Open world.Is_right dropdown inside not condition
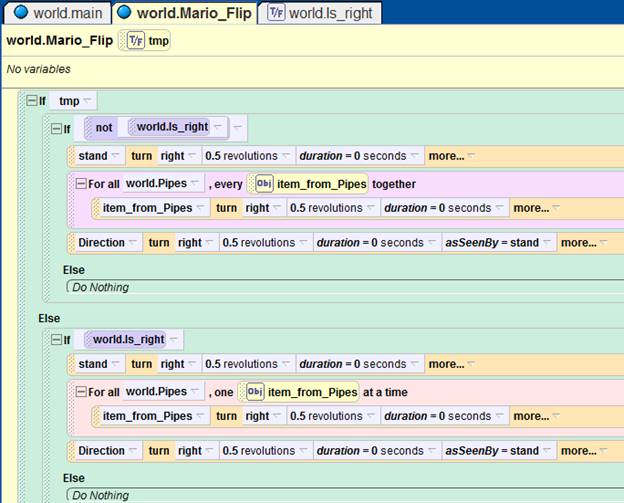The height and width of the screenshot is (503, 624). [218, 127]
